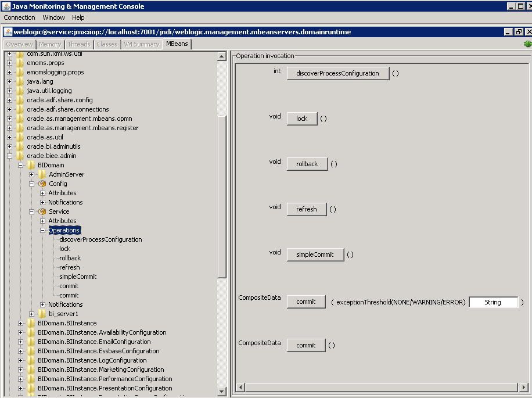
Task: Collapse the oracle.biee.admin tree node
Action: (x=9, y=156)
